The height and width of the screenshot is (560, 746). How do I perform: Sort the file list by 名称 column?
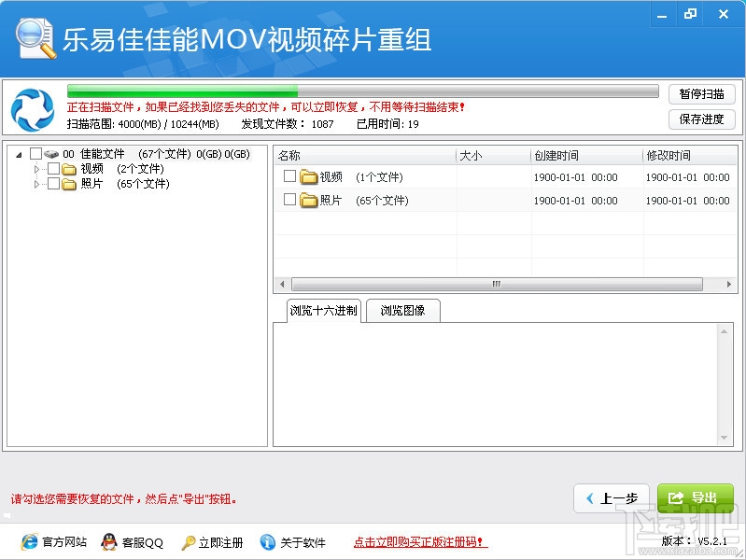pos(365,156)
